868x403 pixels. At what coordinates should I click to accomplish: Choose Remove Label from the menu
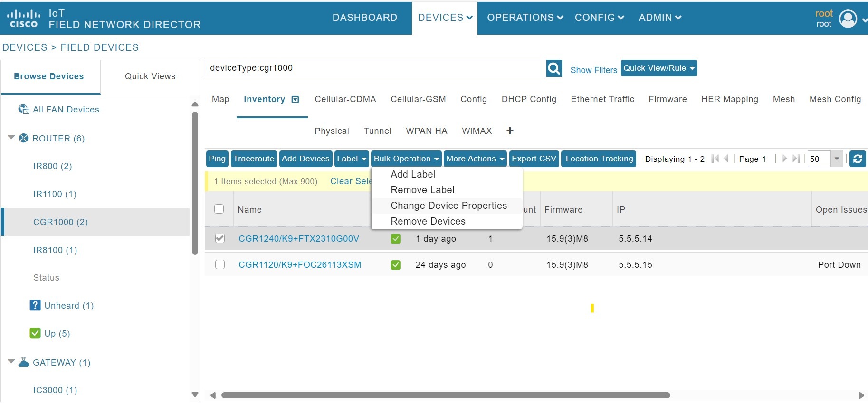[422, 190]
